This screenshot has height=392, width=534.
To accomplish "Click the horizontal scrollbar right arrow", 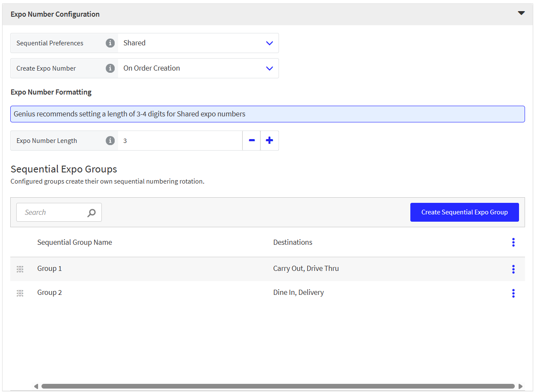I will [x=520, y=386].
